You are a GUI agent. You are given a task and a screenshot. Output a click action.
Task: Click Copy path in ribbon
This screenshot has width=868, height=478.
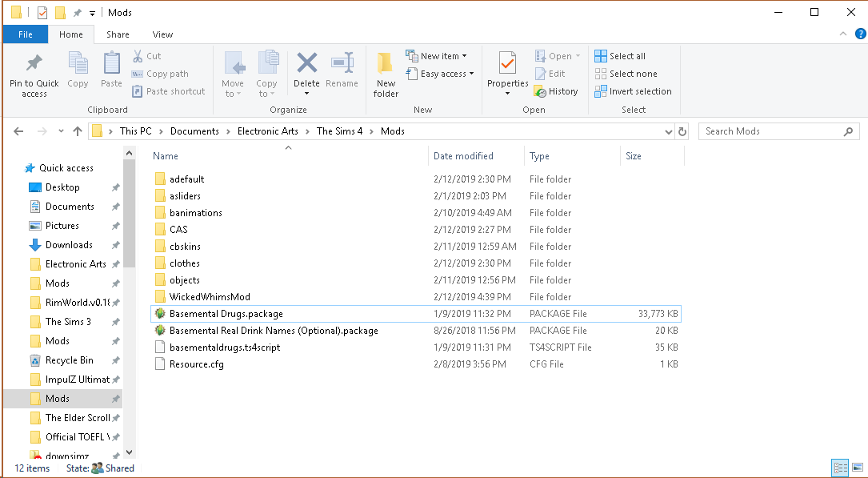tap(160, 74)
